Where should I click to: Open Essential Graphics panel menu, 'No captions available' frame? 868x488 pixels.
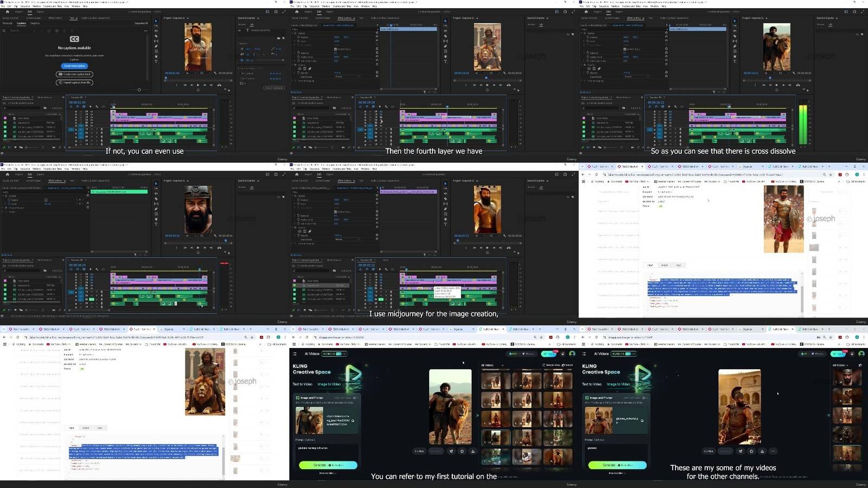[258, 18]
